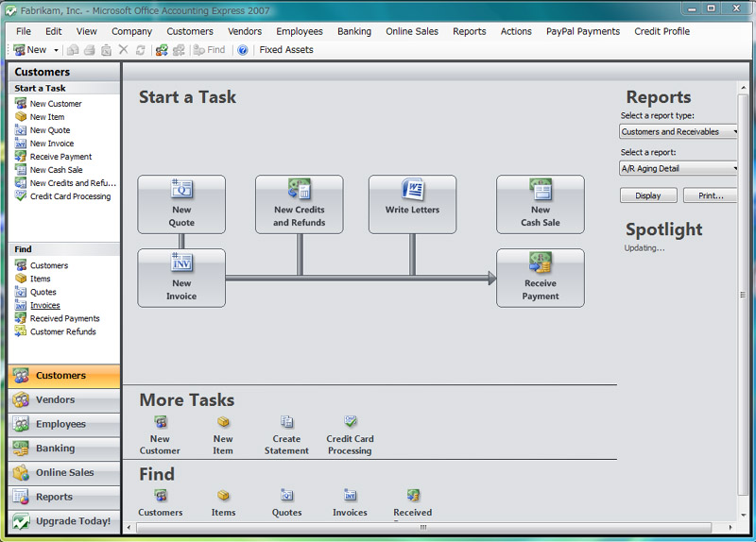Click the Find toolbar button

click(x=209, y=50)
